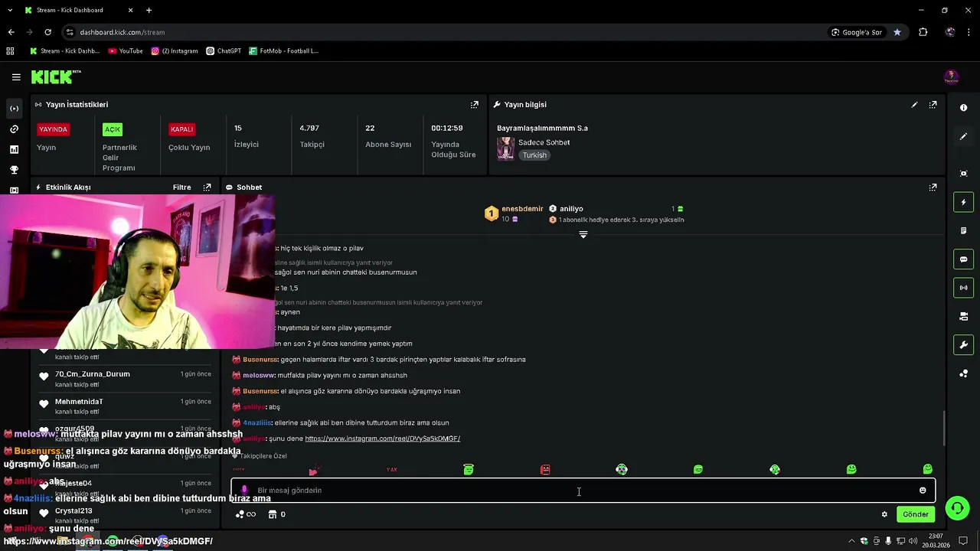Screen dimensions: 980x551
Task: Insert the YAK red text emote
Action: coord(392,469)
